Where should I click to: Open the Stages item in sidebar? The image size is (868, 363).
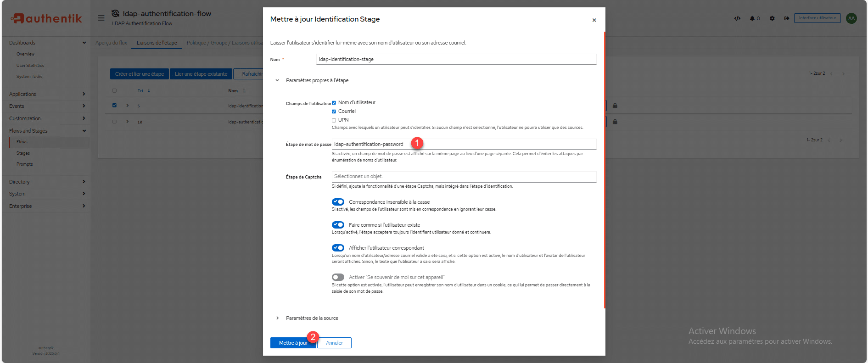[23, 153]
